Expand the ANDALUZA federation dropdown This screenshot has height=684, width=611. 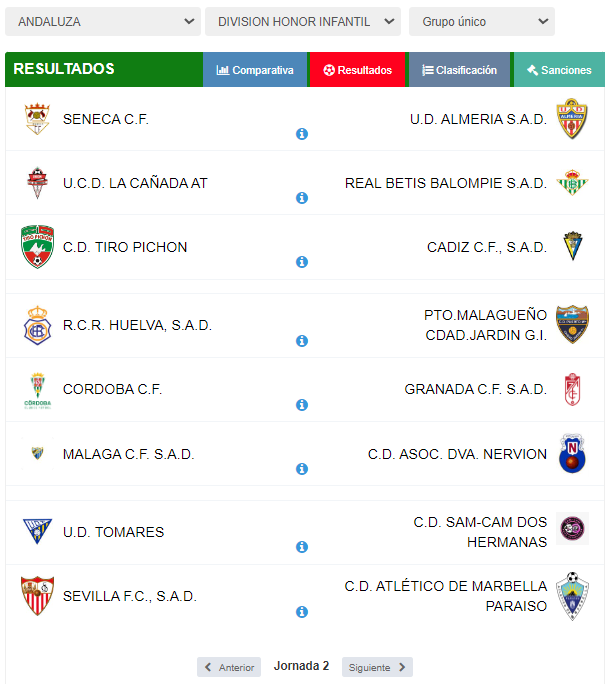tap(101, 21)
